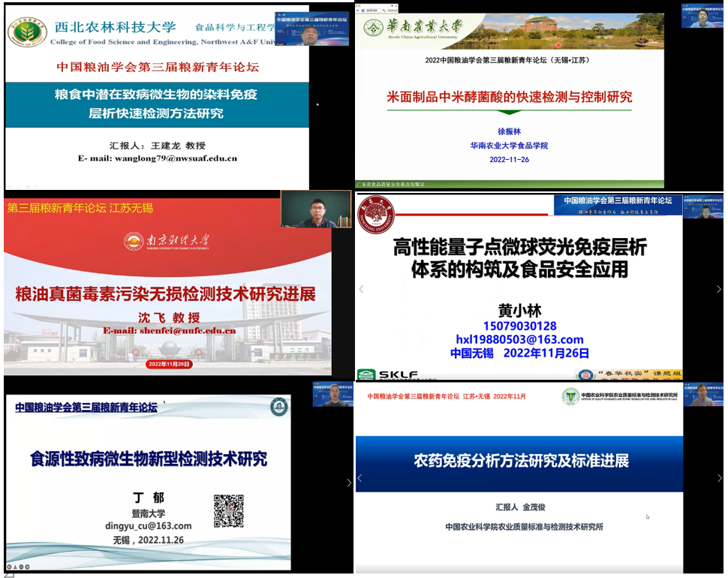This screenshot has width=728, height=578.
Task: Click the QR code on Ding Yu's slide
Action: tap(229, 510)
